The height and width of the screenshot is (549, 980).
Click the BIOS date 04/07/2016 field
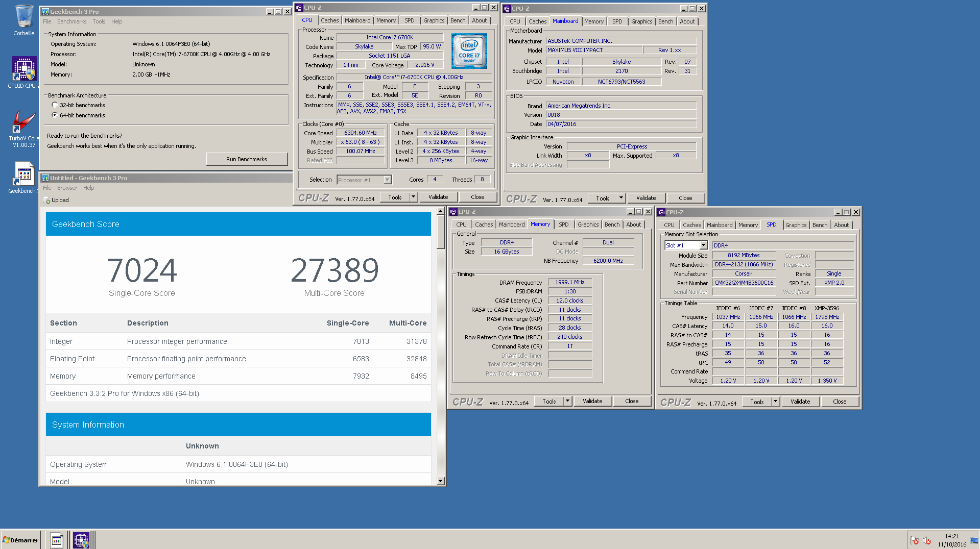click(x=622, y=124)
